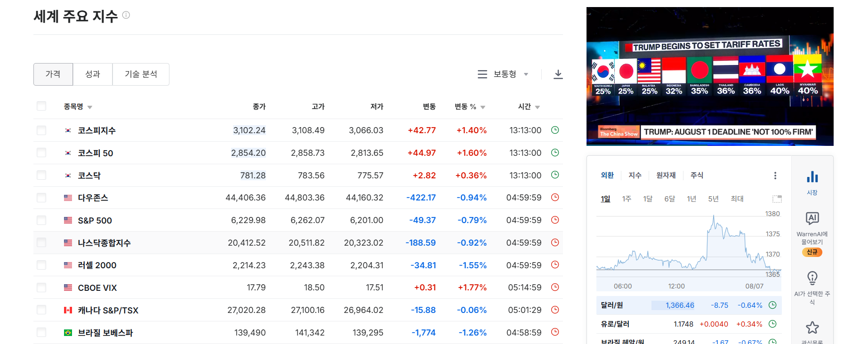Open the three-dot menu in chart widget
868x344 pixels.
tap(775, 176)
